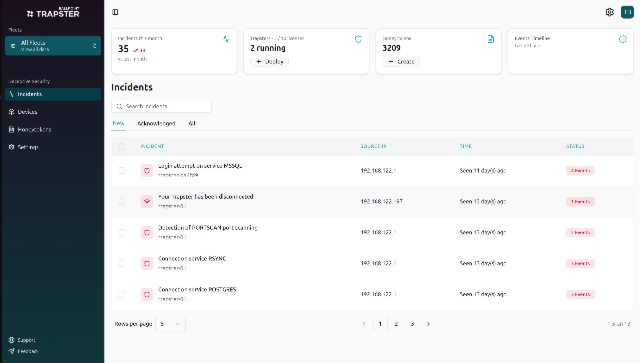Click source IP 192.168.122.157
Screen dimensions: 640x363
[x=382, y=201]
